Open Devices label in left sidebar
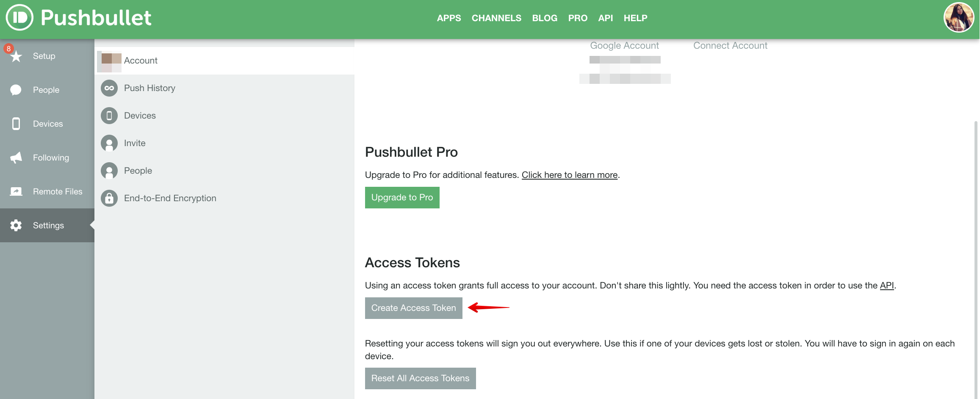Screen dimensions: 980x399 coord(48,124)
